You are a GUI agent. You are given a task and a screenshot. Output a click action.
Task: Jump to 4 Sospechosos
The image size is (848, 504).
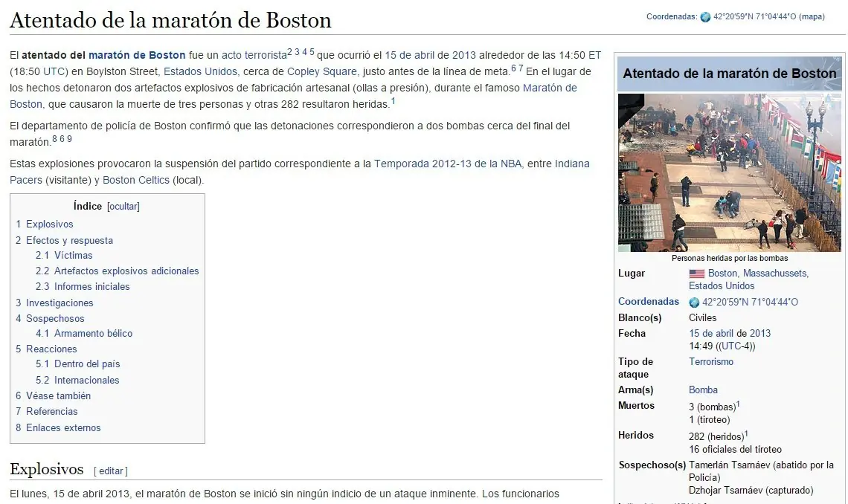click(x=50, y=319)
